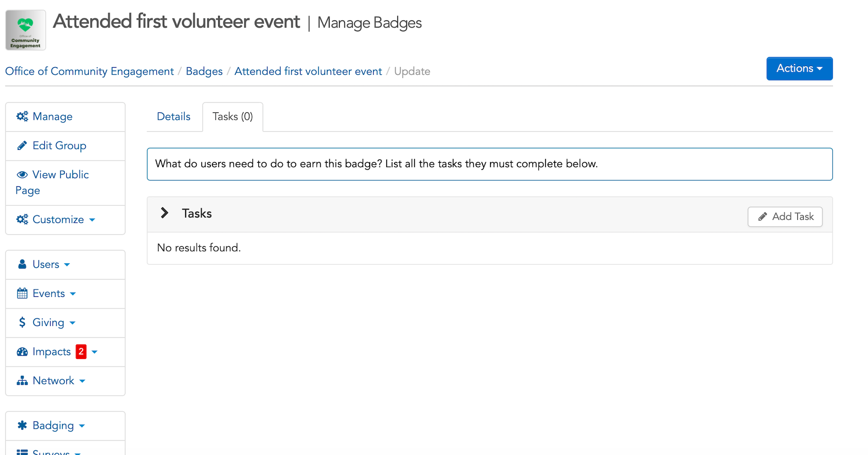Click the Giving dollar sign icon
This screenshot has width=868, height=455.
22,323
